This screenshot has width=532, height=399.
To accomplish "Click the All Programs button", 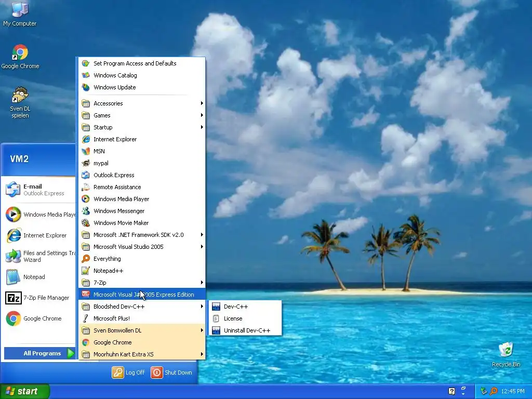I will pos(39,353).
